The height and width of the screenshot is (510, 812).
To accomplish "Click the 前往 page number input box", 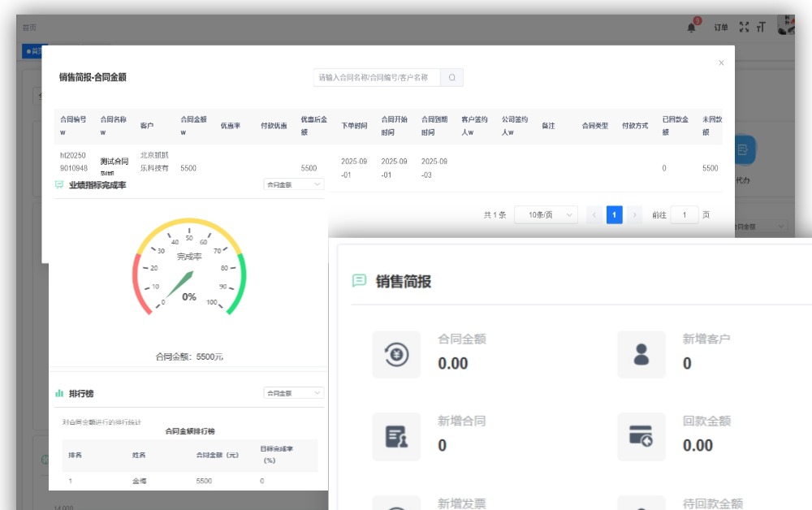I will pyautogui.click(x=685, y=215).
